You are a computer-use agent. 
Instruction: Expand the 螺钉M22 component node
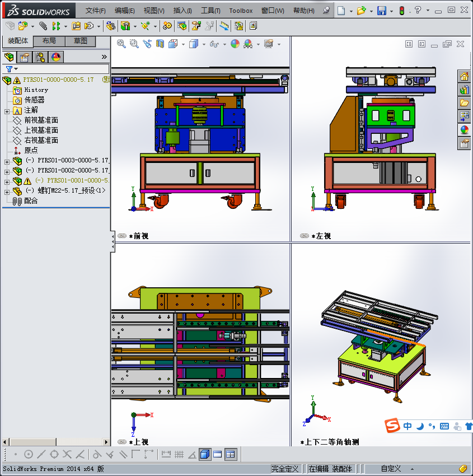pos(7,192)
